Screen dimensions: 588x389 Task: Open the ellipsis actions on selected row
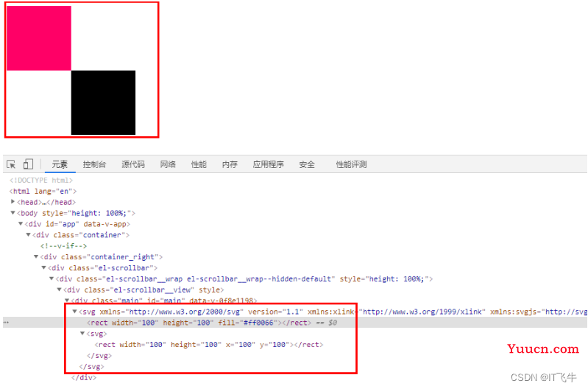click(x=6, y=323)
